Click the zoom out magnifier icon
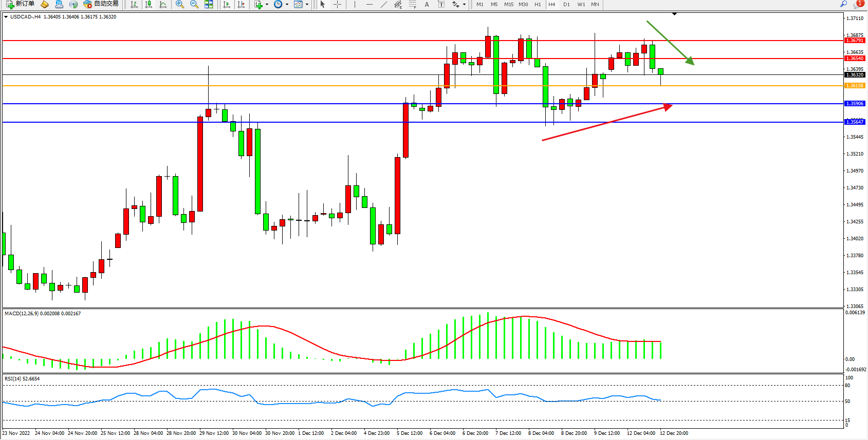The image size is (868, 440). (194, 4)
